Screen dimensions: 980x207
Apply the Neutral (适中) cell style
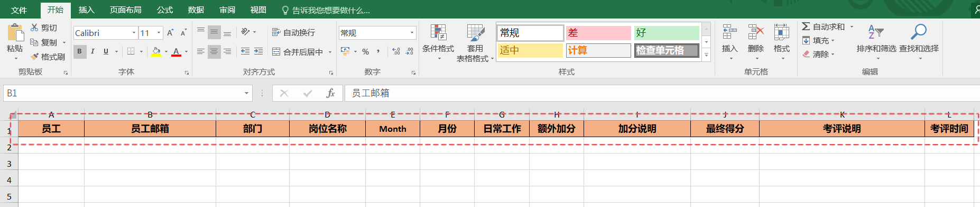click(x=530, y=50)
